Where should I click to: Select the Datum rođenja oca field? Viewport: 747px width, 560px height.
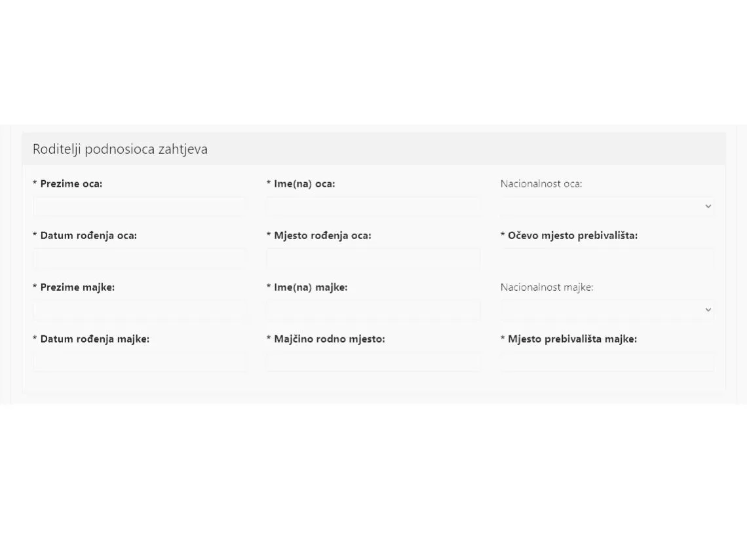pyautogui.click(x=140, y=258)
